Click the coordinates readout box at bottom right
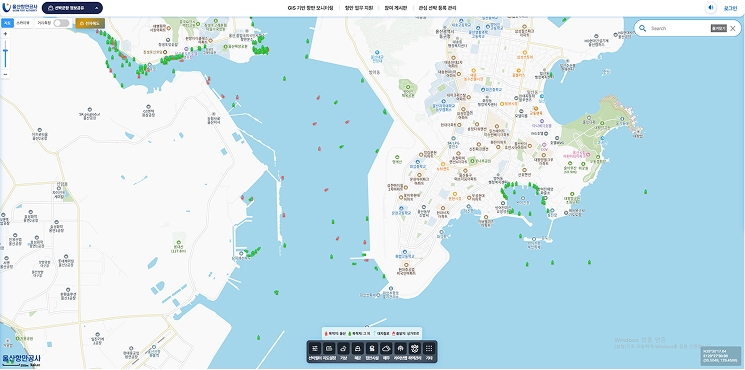Viewport: 745px width, 370px height. [x=721, y=357]
